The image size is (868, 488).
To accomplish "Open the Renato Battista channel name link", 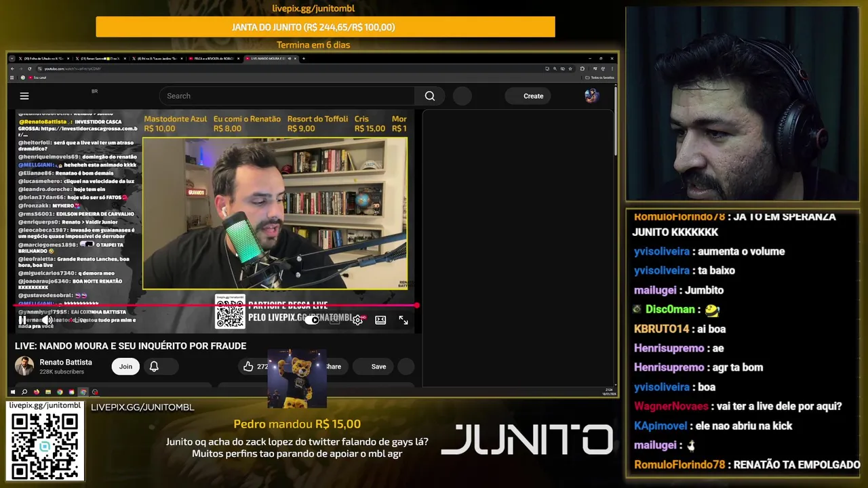I will coord(66,363).
